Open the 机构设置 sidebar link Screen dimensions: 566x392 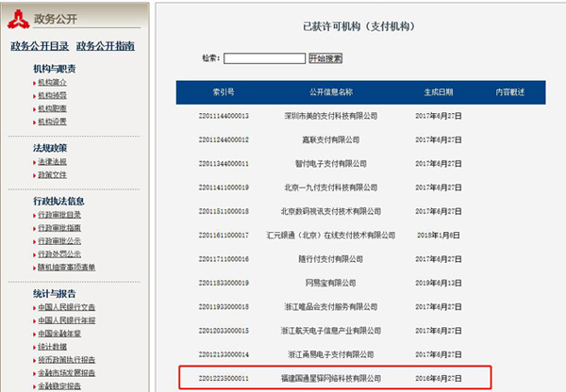[52, 122]
